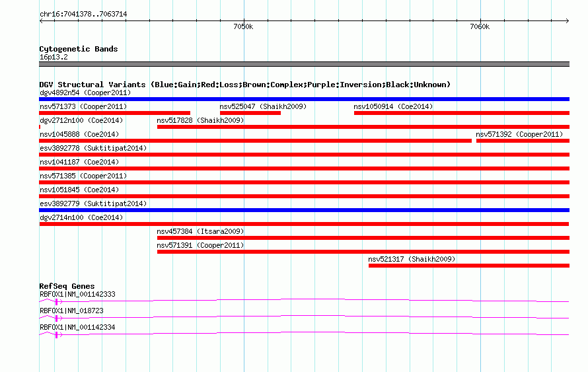Viewport: 588px width, 372px height.
Task: Click the gray 16p13.2 cytogenetic band bar
Action: click(304, 64)
